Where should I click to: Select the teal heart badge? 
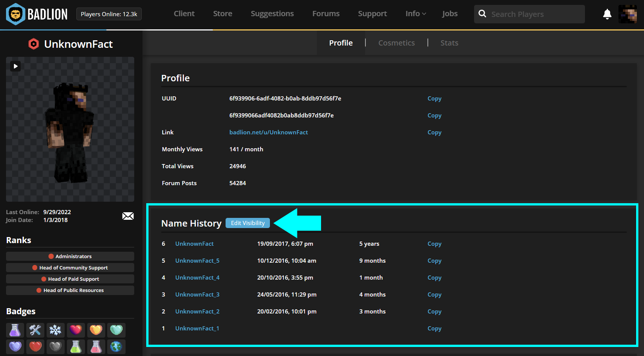point(117,330)
